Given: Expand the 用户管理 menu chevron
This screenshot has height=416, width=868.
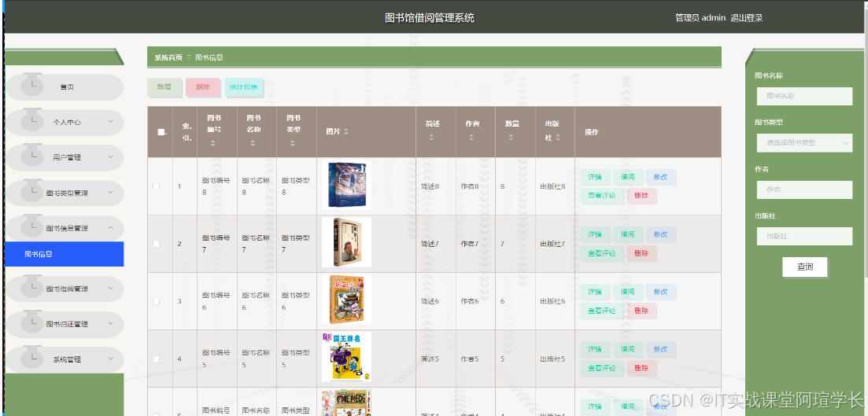Looking at the screenshot, I should (111, 156).
